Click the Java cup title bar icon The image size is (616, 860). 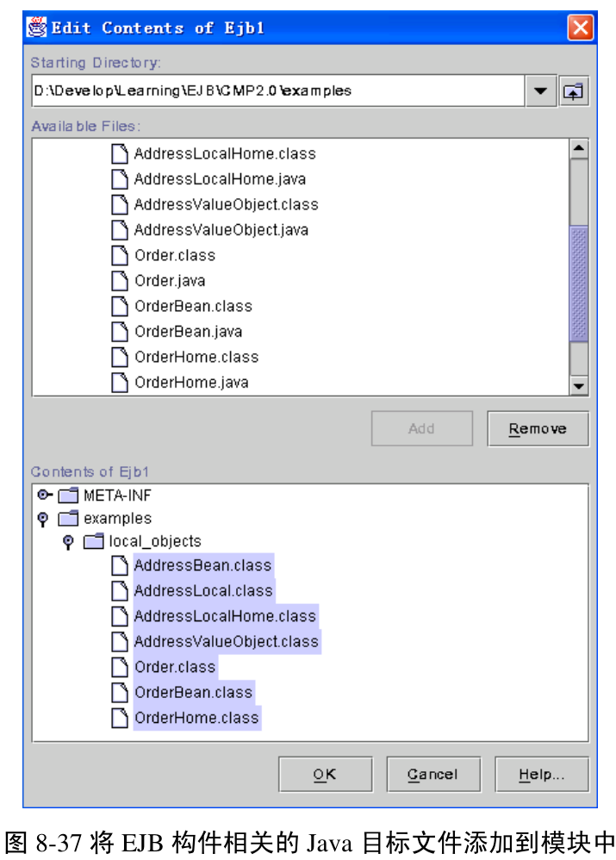click(37, 27)
